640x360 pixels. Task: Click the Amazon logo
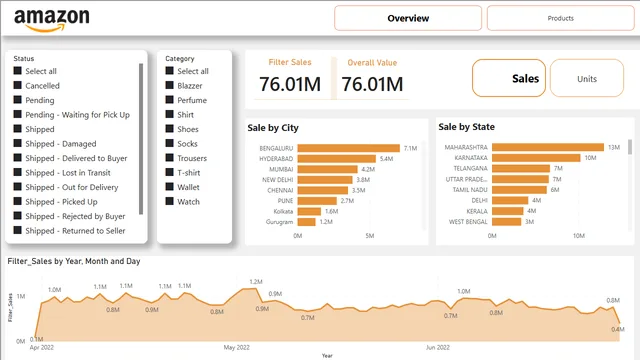[51, 20]
